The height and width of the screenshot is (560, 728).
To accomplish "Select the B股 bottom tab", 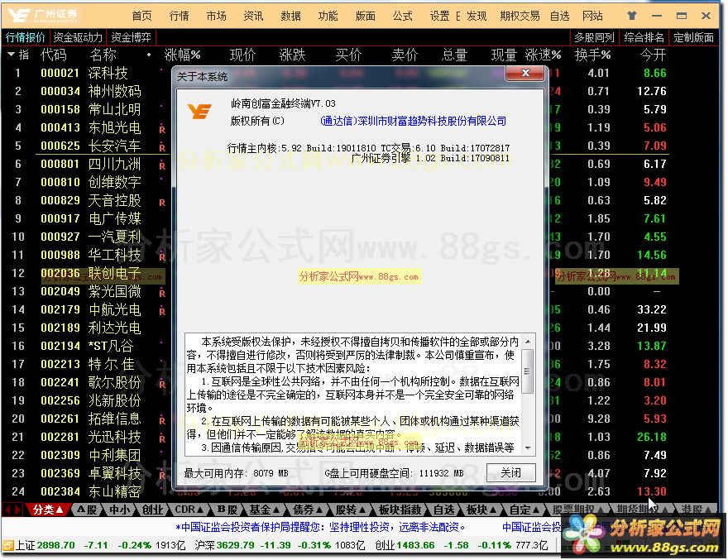I will [x=227, y=510].
